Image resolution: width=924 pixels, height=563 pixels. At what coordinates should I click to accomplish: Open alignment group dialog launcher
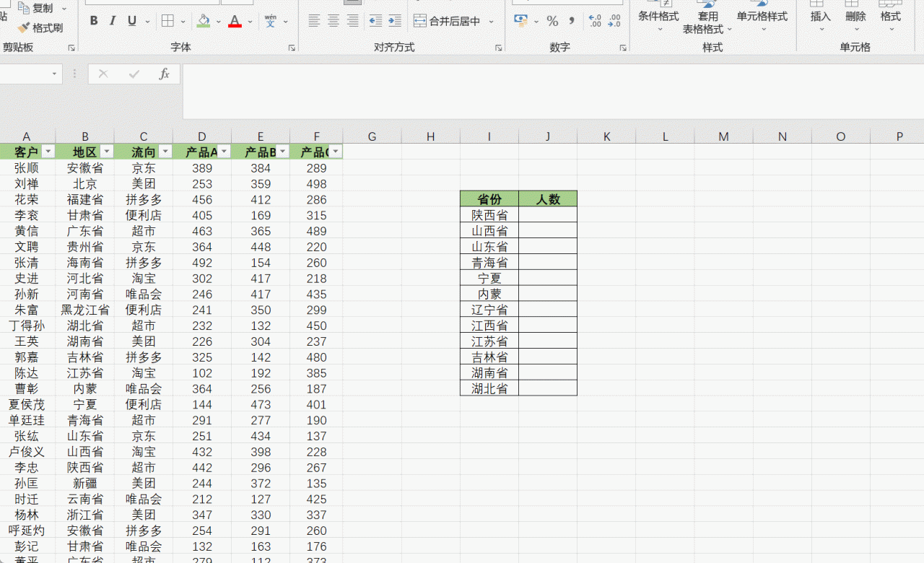point(499,48)
